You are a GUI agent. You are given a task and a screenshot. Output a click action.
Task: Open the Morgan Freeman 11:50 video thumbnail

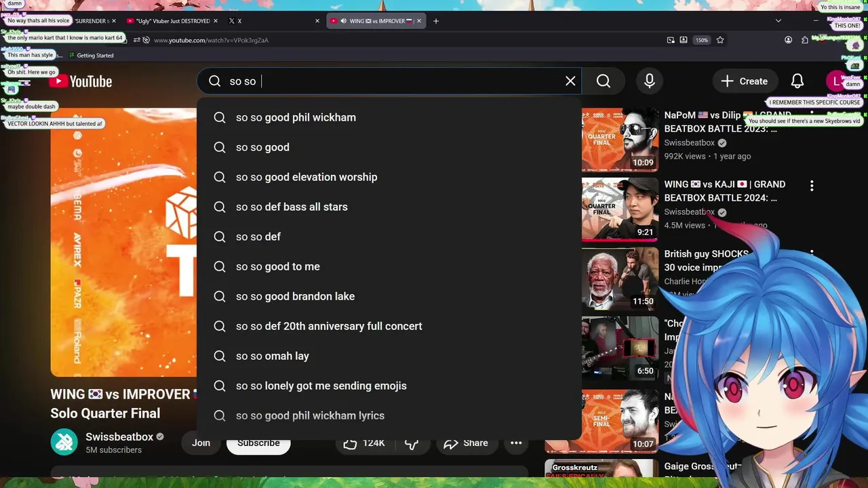pyautogui.click(x=620, y=279)
